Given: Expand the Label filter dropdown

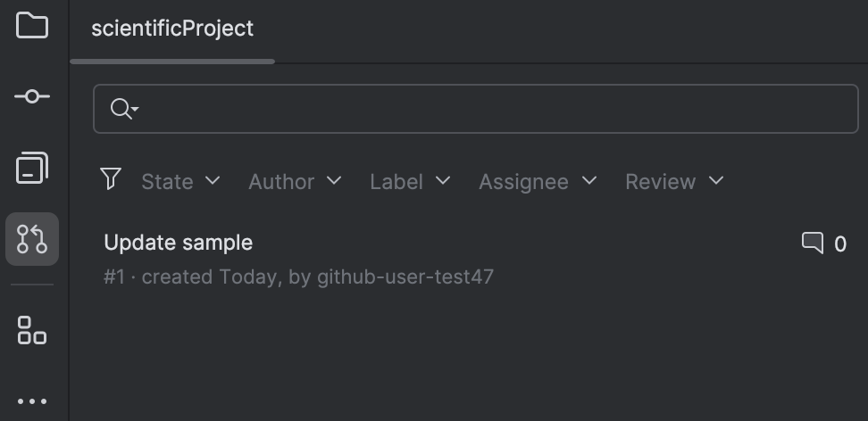Looking at the screenshot, I should [410, 181].
